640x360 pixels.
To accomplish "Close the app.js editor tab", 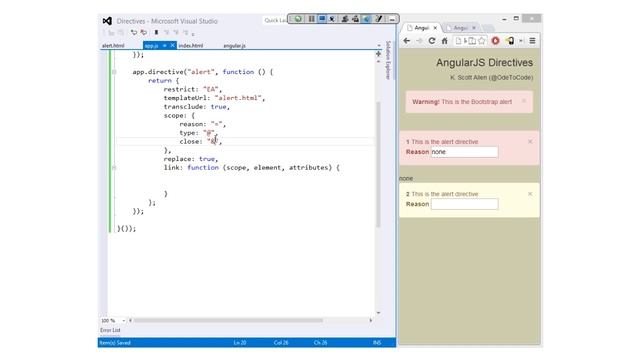I will point(172,46).
